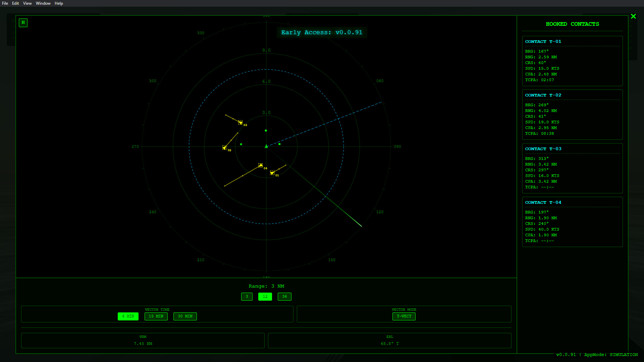644x362 pixels.
Task: Keep vector time at 6 MIN
Action: (x=128, y=316)
